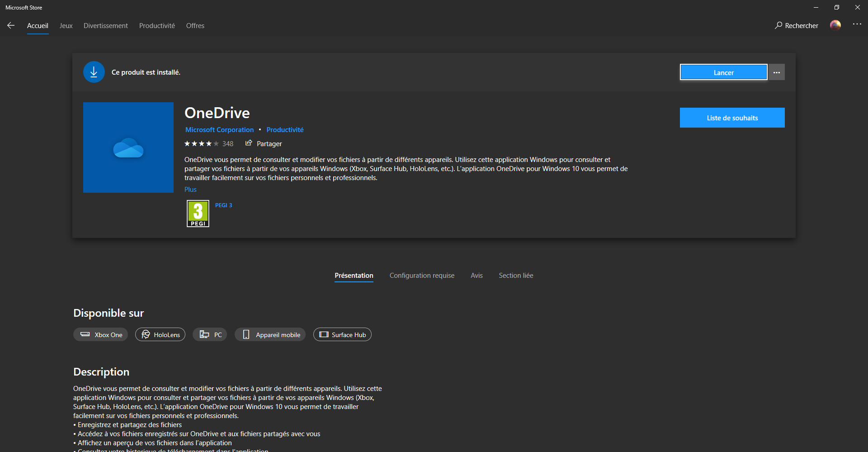The image size is (868, 452).
Task: Minimize the Microsoft Store window
Action: 816,7
